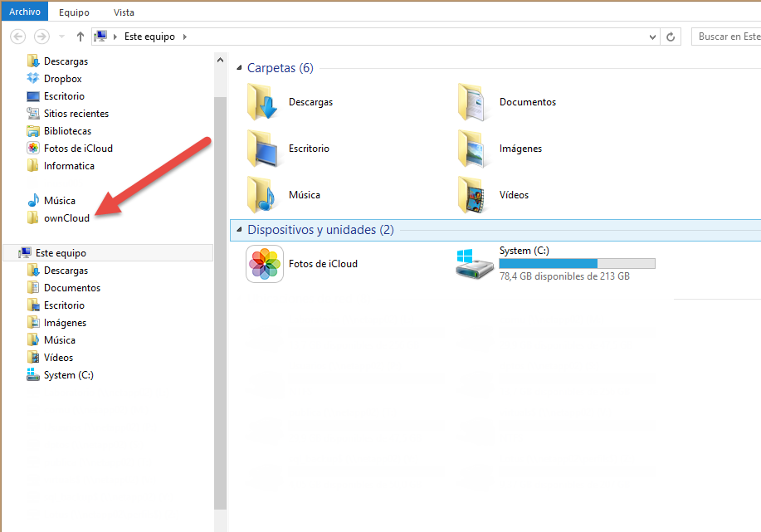The width and height of the screenshot is (761, 532).
Task: Expand the chevron before Este equipo in address bar
Action: 115,37
